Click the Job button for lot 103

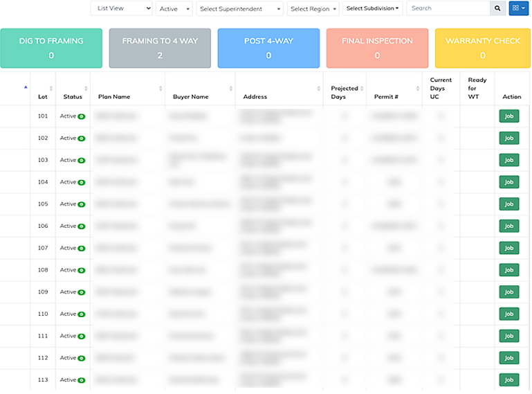(x=508, y=160)
